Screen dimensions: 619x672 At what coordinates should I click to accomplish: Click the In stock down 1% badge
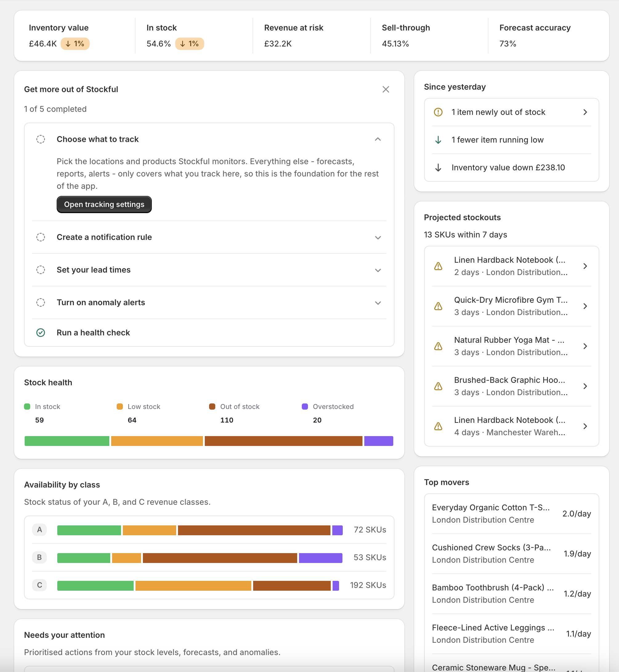coord(190,44)
